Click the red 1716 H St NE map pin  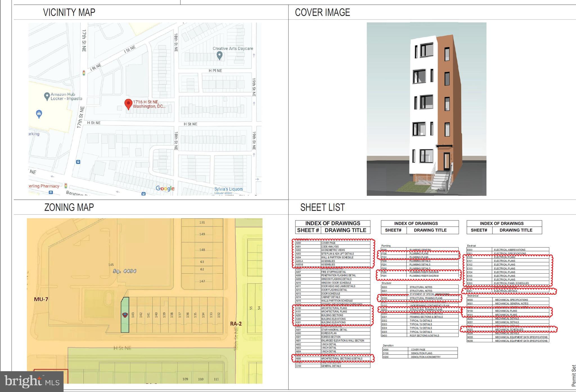[128, 104]
